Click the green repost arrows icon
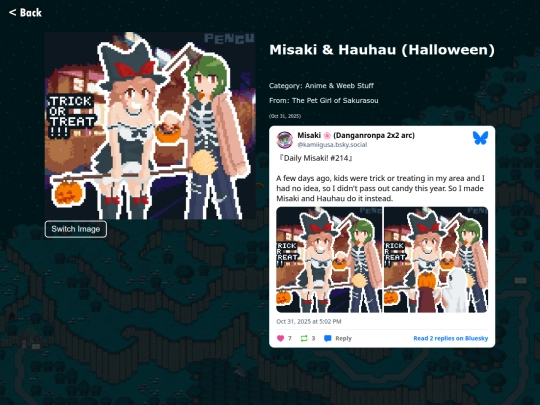Viewport: 540px width, 405px height. 304,339
